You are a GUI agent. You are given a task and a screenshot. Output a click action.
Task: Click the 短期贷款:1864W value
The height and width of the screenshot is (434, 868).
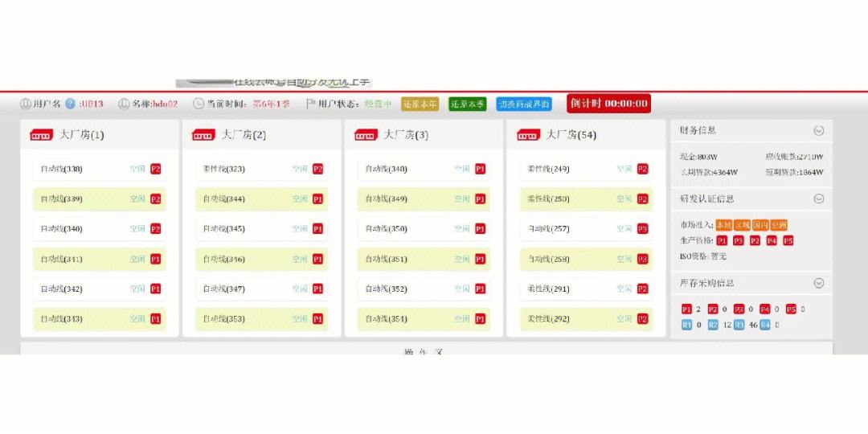(x=794, y=172)
